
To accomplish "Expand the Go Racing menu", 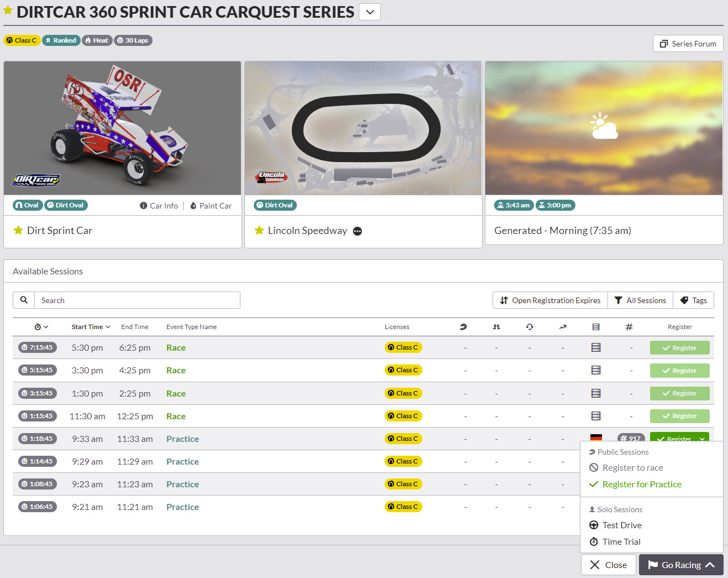I will pos(681,565).
